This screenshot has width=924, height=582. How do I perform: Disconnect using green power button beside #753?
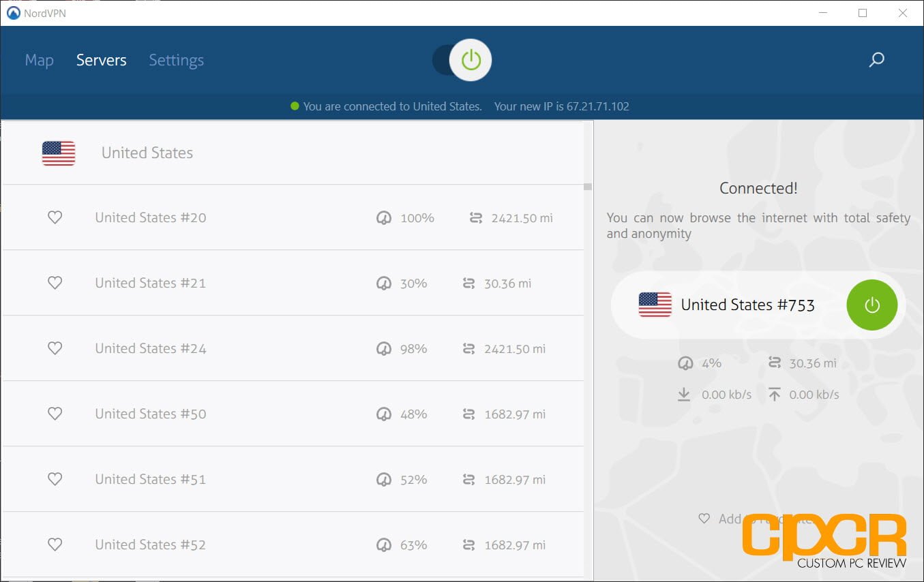point(872,305)
